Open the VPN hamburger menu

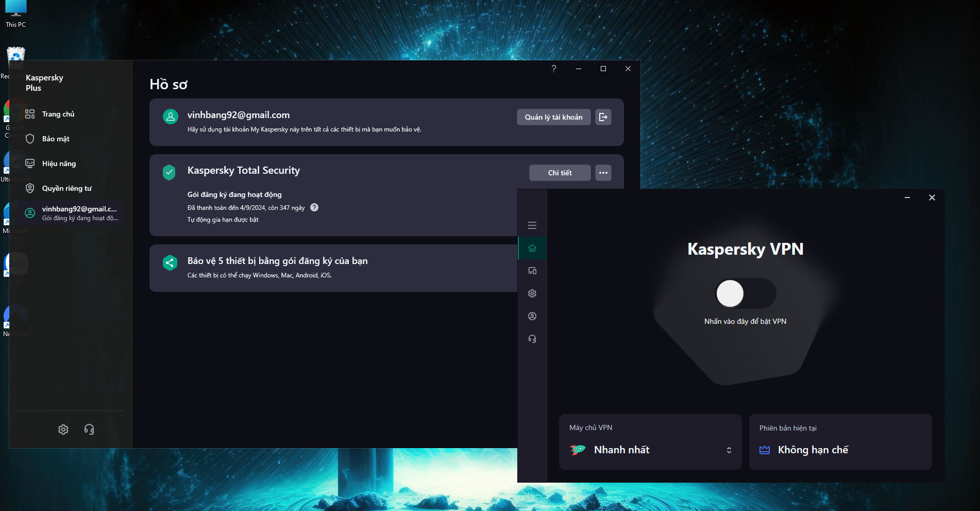point(532,225)
